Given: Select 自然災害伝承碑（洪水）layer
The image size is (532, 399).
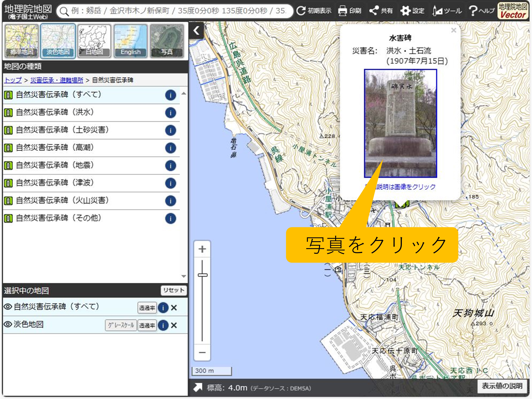Looking at the screenshot, I should [91, 113].
